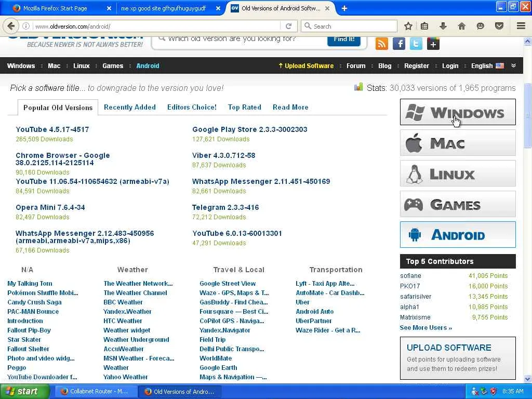Open the Opera Mini 7.6.4-34 link
This screenshot has height=399, width=532.
click(50, 207)
